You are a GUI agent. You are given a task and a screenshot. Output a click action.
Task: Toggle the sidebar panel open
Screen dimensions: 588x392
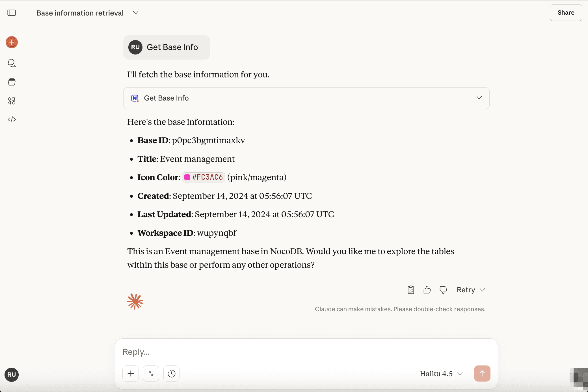[x=12, y=13]
